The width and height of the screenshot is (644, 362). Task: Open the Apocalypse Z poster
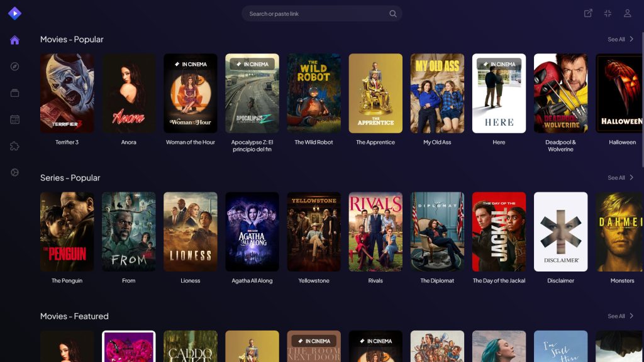tap(252, 93)
